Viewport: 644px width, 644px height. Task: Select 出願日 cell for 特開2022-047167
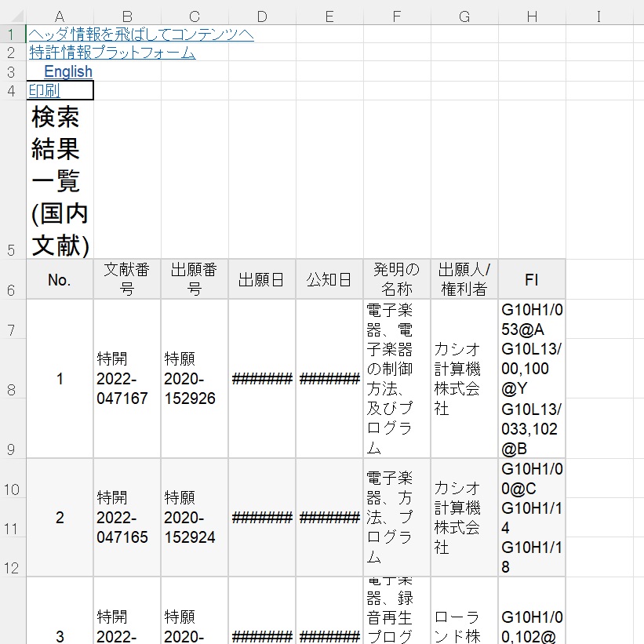coord(262,379)
